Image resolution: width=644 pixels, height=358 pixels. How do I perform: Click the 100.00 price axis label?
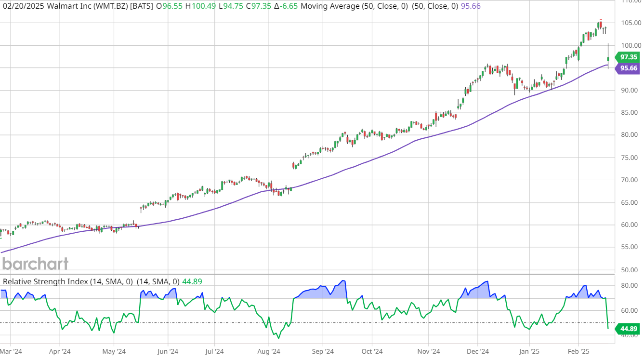[x=631, y=45]
